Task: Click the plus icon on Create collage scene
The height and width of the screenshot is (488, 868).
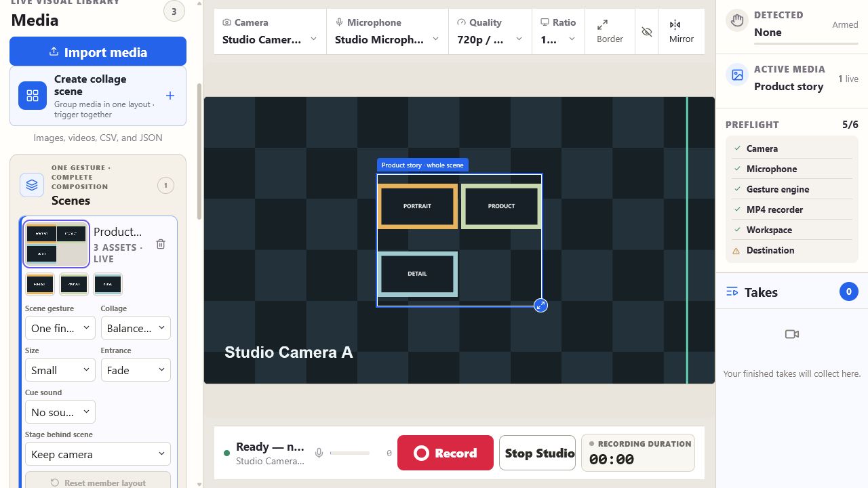Action: 170,96
